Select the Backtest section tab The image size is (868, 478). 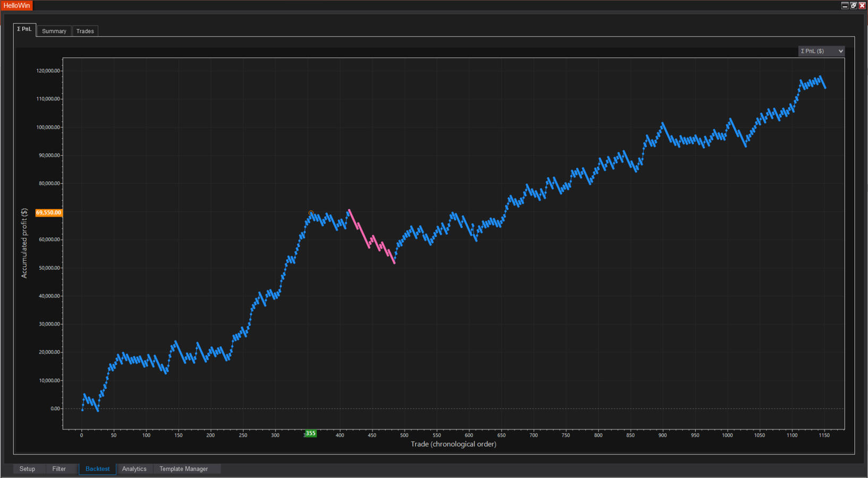tap(97, 469)
